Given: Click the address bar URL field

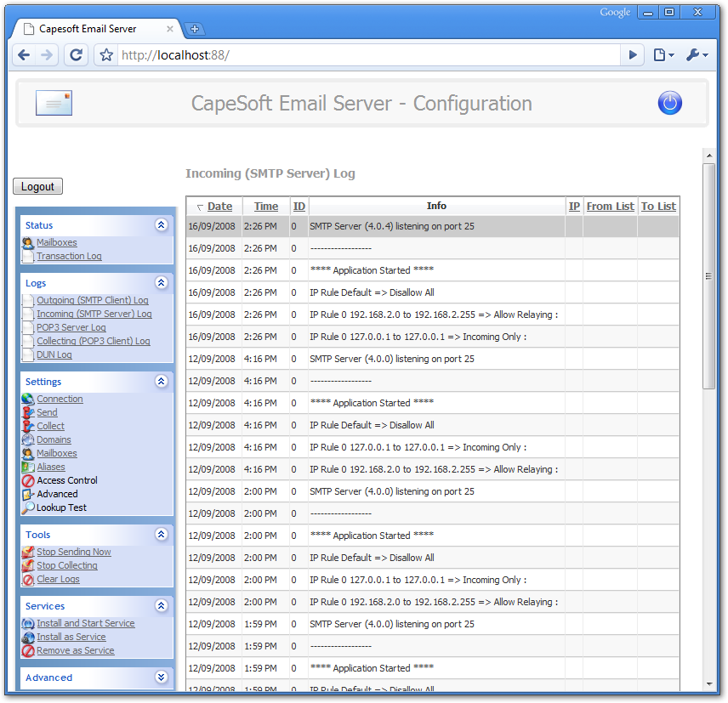Looking at the screenshot, I should (x=366, y=55).
